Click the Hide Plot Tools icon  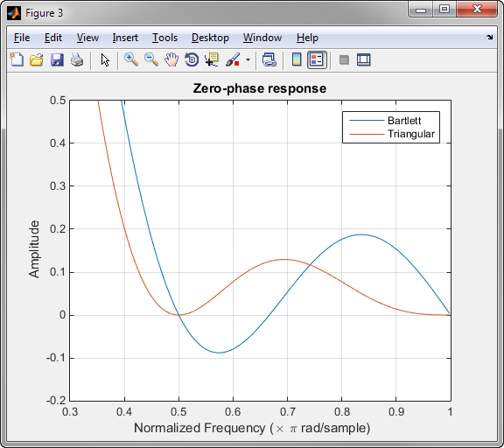tap(344, 59)
